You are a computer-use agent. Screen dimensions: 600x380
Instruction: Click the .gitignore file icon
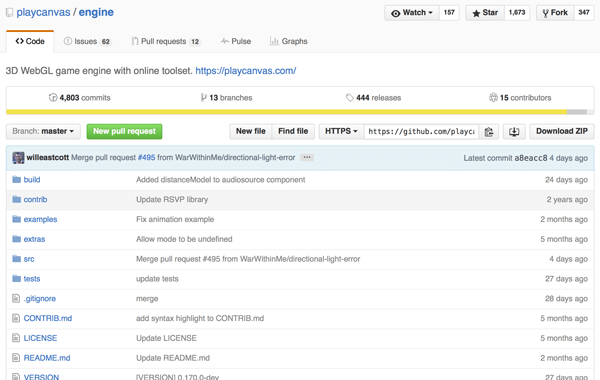[x=16, y=298]
